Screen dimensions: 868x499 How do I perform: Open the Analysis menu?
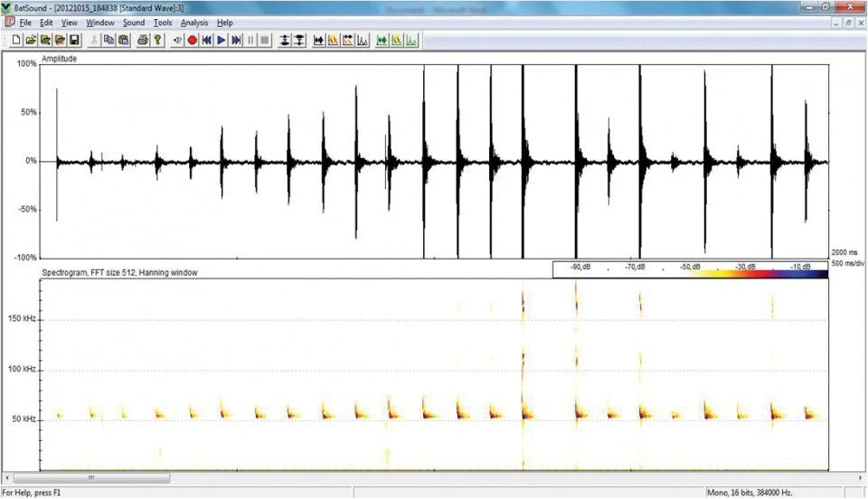pos(194,23)
